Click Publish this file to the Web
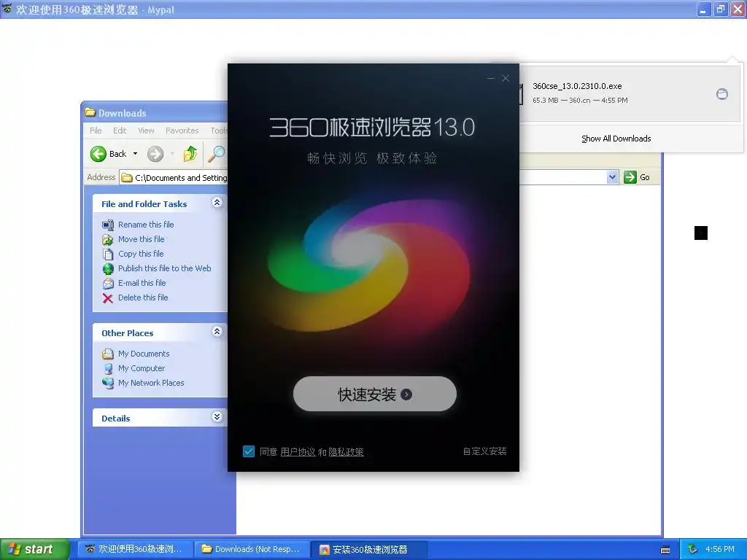The image size is (747, 560). point(164,268)
